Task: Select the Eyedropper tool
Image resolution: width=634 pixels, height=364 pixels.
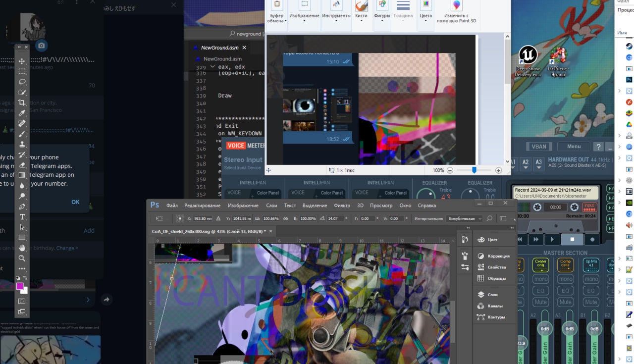Action: (x=22, y=113)
